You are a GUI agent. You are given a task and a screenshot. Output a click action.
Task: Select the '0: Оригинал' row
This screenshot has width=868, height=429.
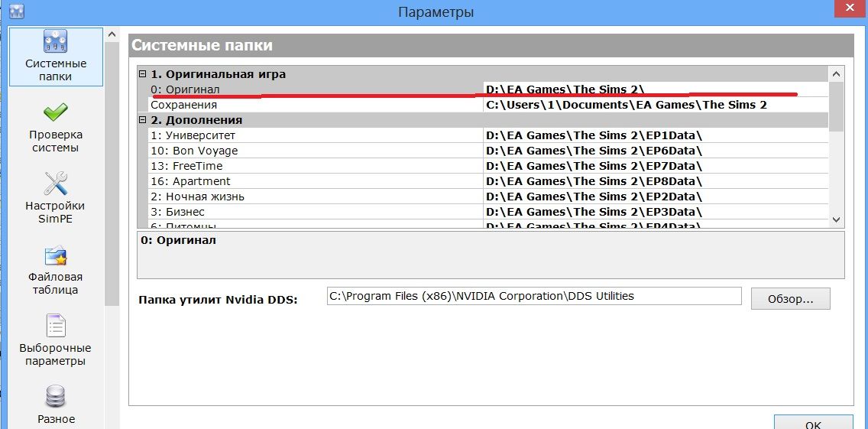pyautogui.click(x=488, y=89)
